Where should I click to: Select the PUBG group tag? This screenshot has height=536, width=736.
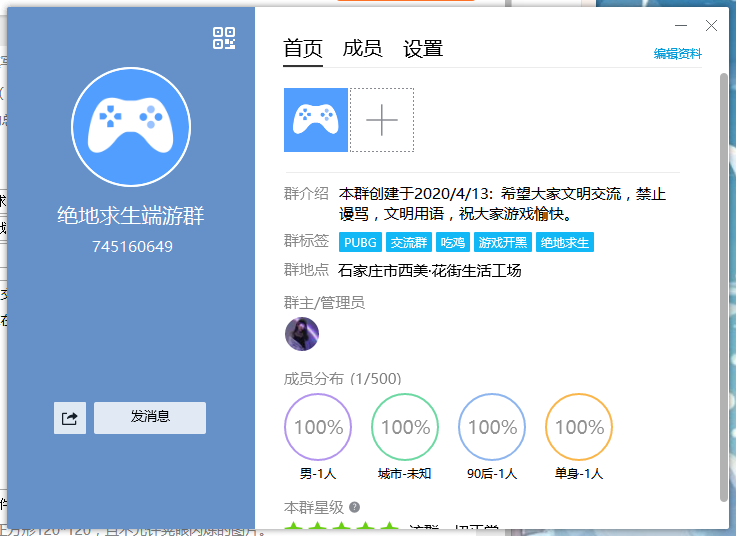point(360,242)
